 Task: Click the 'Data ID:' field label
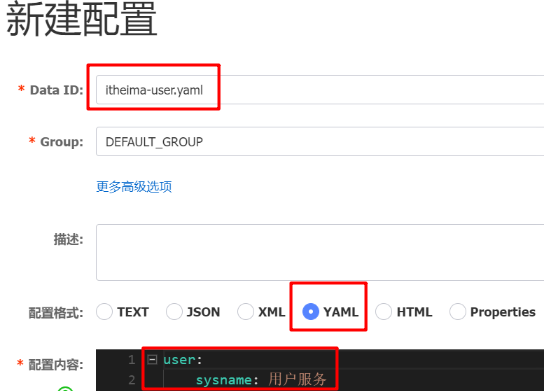57,90
